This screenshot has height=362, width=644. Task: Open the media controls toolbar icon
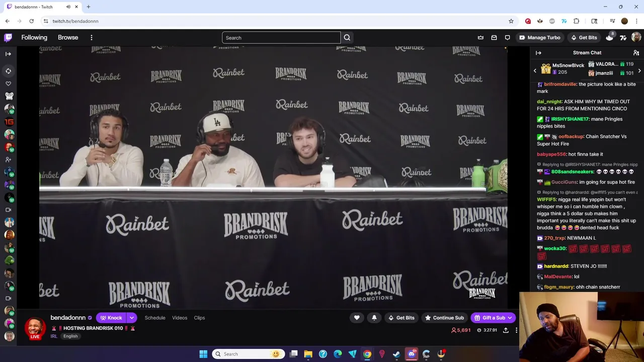(x=612, y=21)
